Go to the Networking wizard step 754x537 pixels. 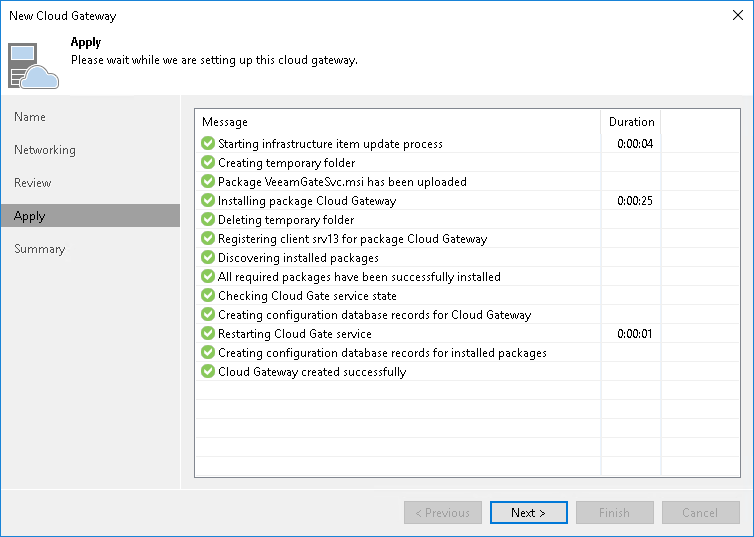click(45, 150)
